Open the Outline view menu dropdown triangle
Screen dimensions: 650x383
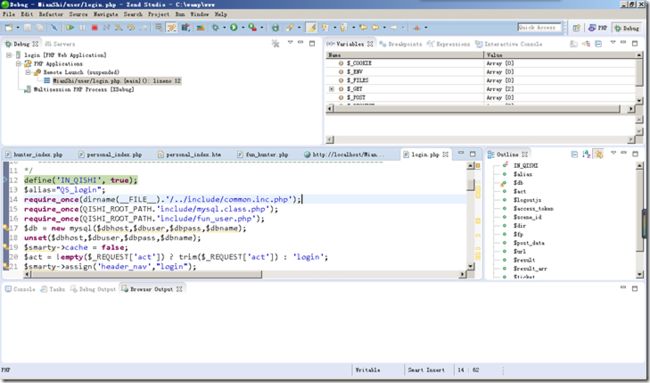(613, 154)
